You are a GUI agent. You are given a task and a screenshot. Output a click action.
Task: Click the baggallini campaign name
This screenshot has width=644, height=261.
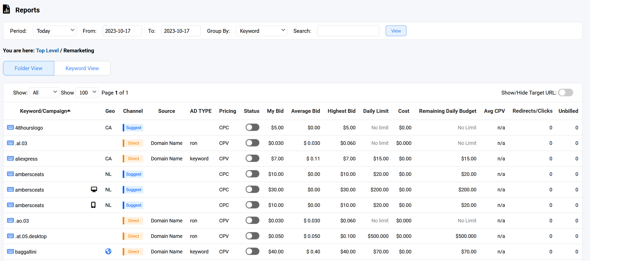tap(26, 252)
